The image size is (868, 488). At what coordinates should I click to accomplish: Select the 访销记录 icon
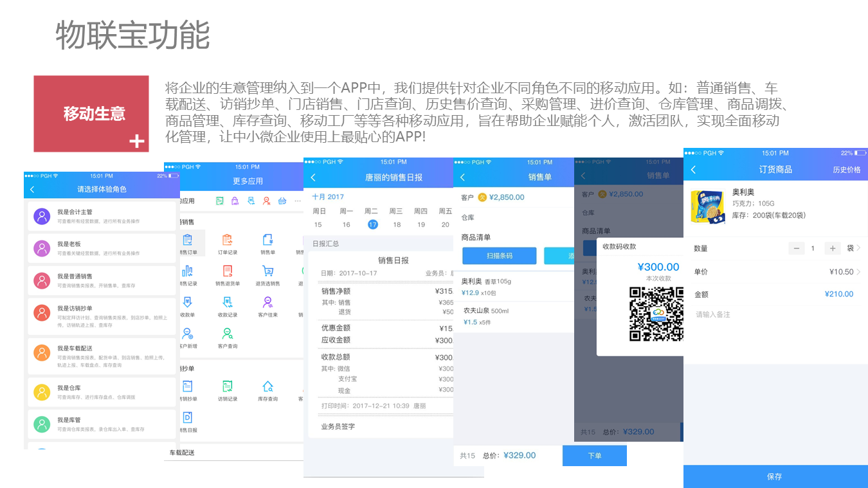pos(226,386)
